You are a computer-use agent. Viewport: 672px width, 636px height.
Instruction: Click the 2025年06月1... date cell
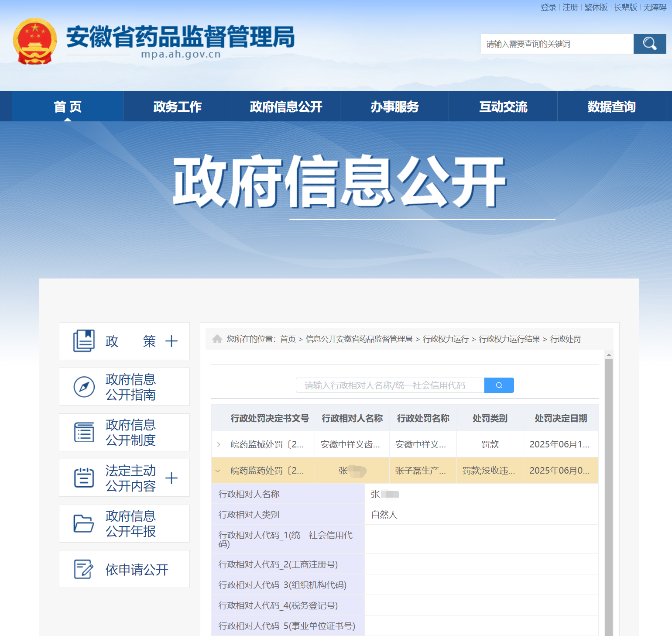(x=561, y=444)
